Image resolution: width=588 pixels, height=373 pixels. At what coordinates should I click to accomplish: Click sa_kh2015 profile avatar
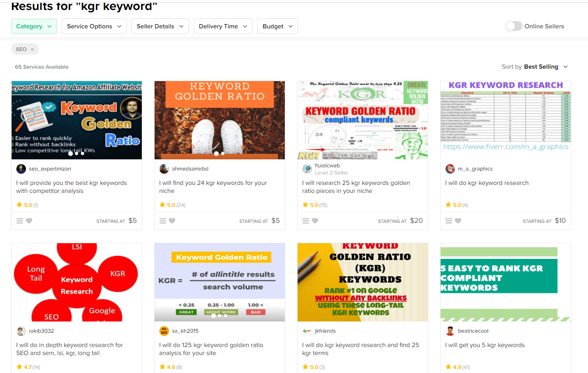tap(164, 331)
